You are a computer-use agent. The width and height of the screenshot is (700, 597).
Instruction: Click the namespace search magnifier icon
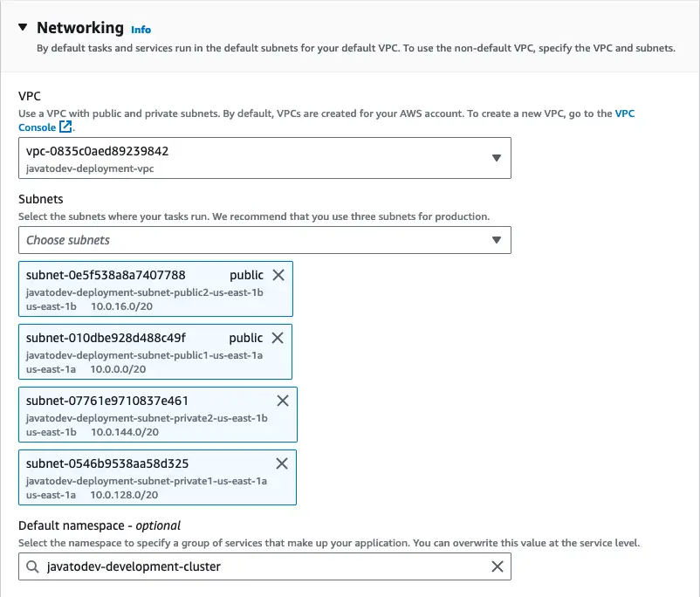pos(32,566)
